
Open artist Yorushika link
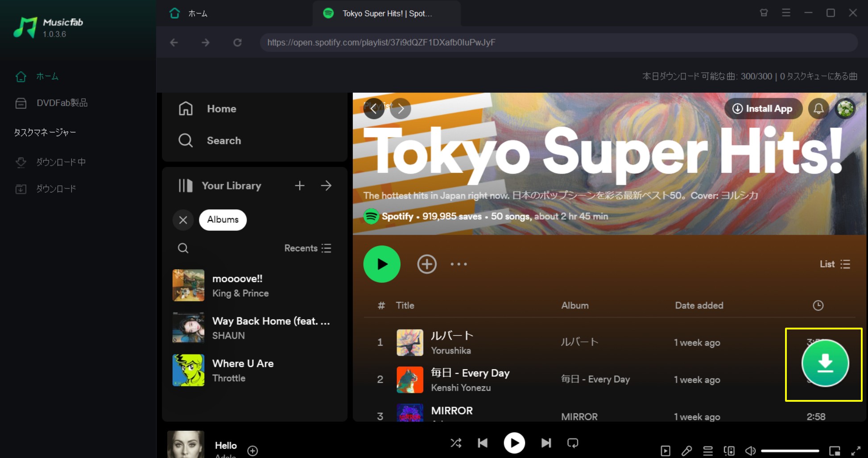[x=451, y=351]
